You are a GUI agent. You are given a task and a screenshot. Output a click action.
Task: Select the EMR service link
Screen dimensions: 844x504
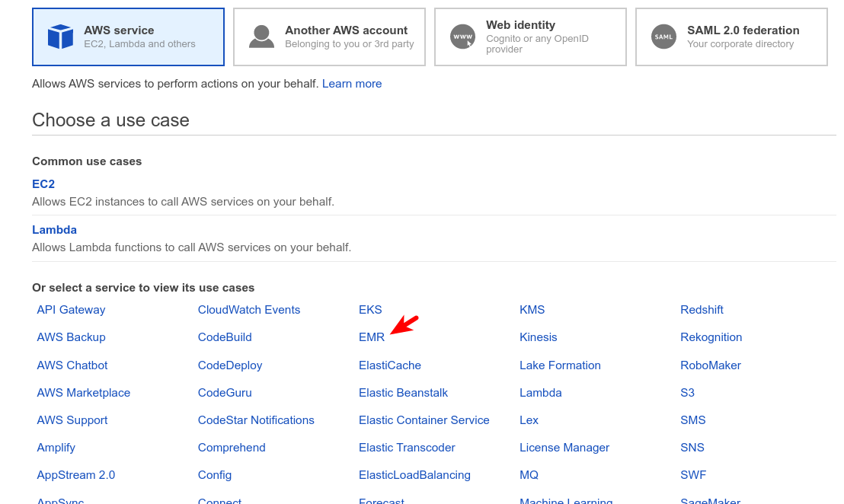tap(372, 337)
